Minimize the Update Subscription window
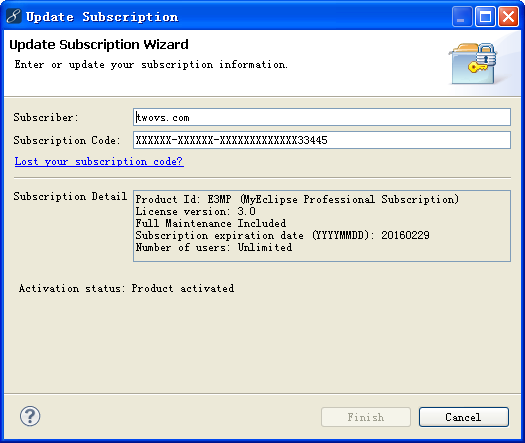Viewport: 525px width, 443px height. [462, 16]
